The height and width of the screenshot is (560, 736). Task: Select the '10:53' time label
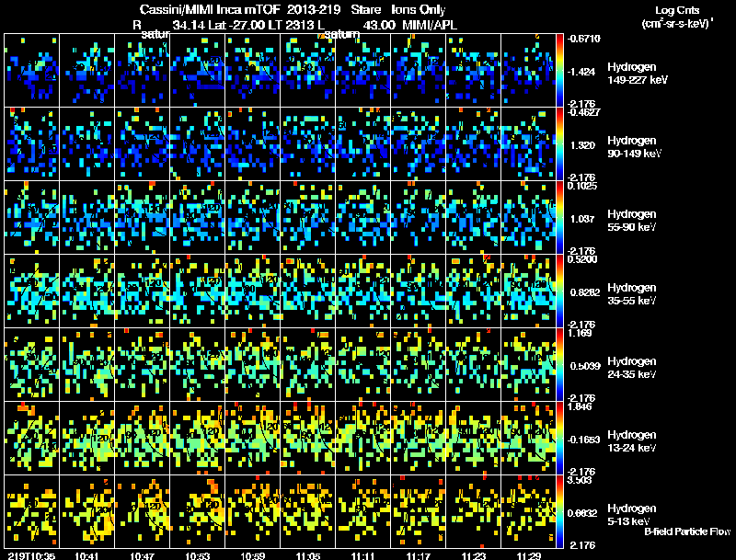198,555
